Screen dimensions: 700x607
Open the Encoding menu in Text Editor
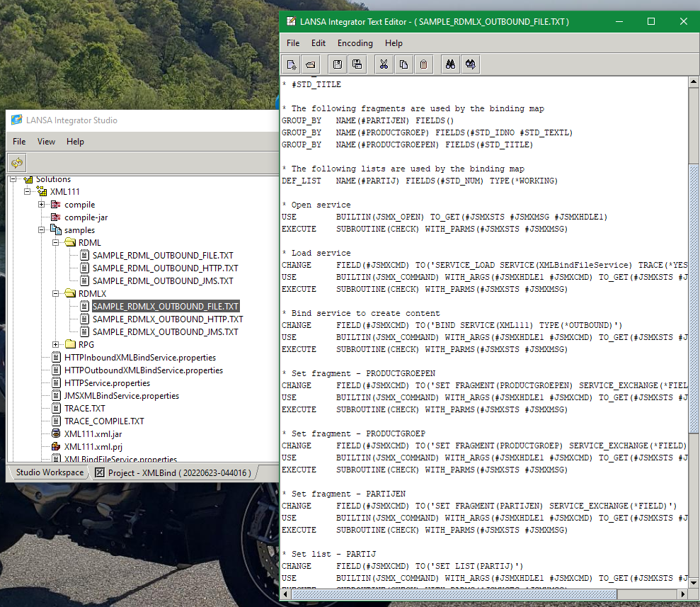[x=355, y=43]
